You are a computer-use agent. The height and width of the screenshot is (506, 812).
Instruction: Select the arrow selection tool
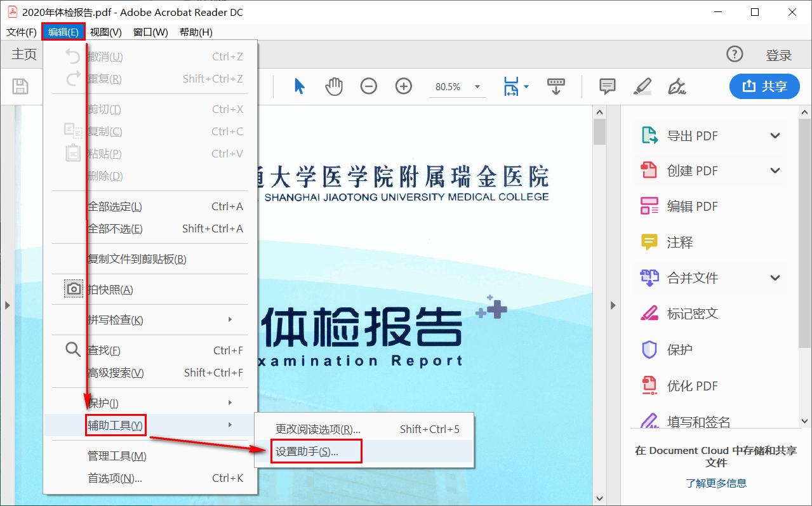(300, 86)
